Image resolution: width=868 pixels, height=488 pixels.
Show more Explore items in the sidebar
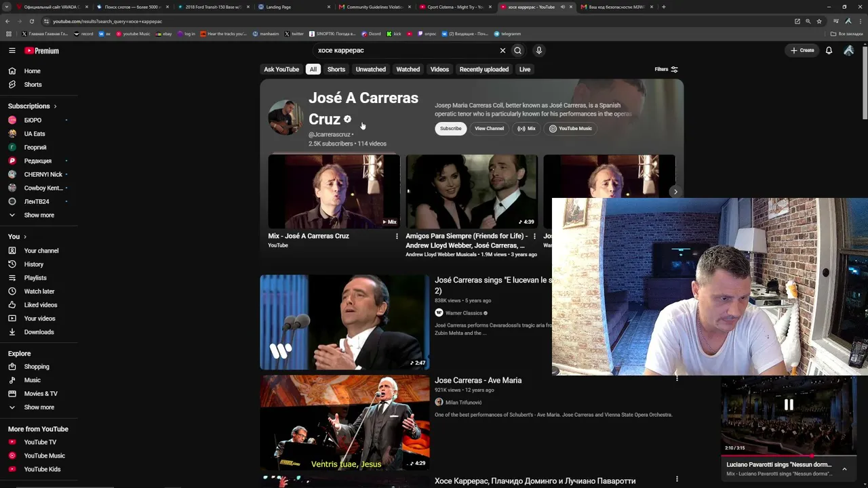click(x=39, y=407)
